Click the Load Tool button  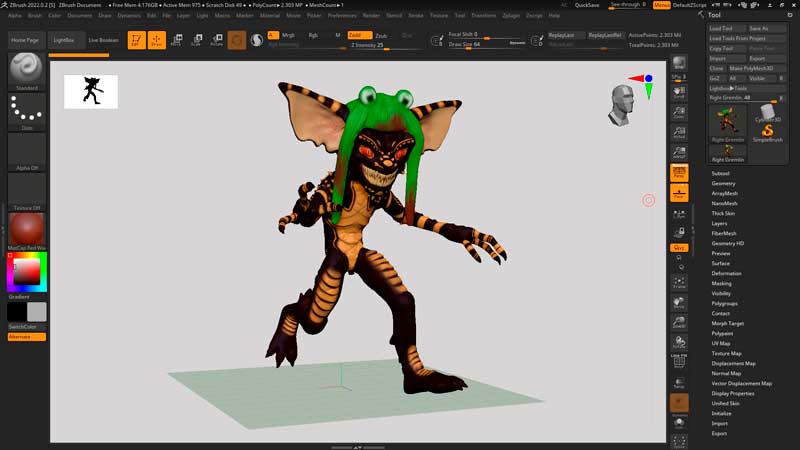727,29
